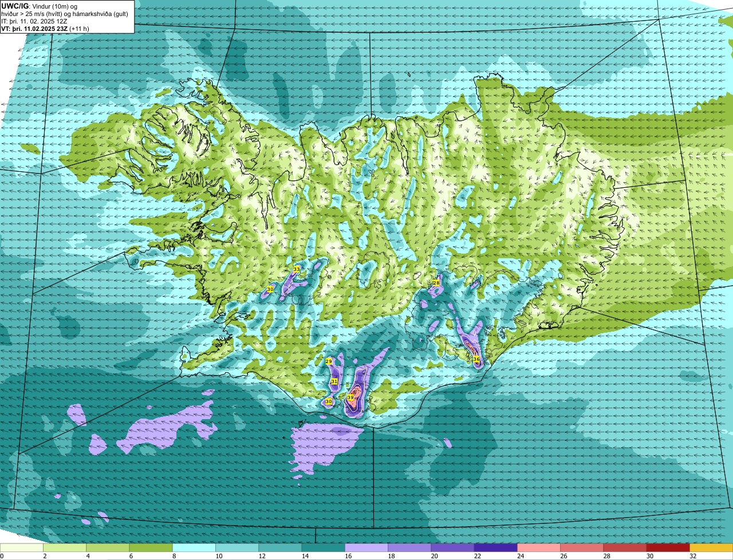Image resolution: width=733 pixels, height=560 pixels.
Task: Select the orange above-32 m/s legend swatch
Action: tap(711, 548)
